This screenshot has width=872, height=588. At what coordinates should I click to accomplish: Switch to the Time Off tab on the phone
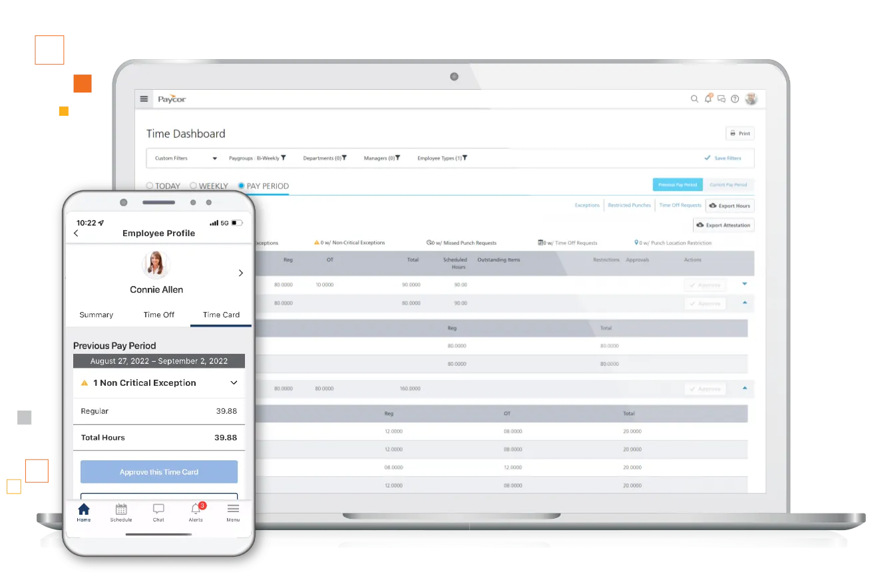point(158,315)
